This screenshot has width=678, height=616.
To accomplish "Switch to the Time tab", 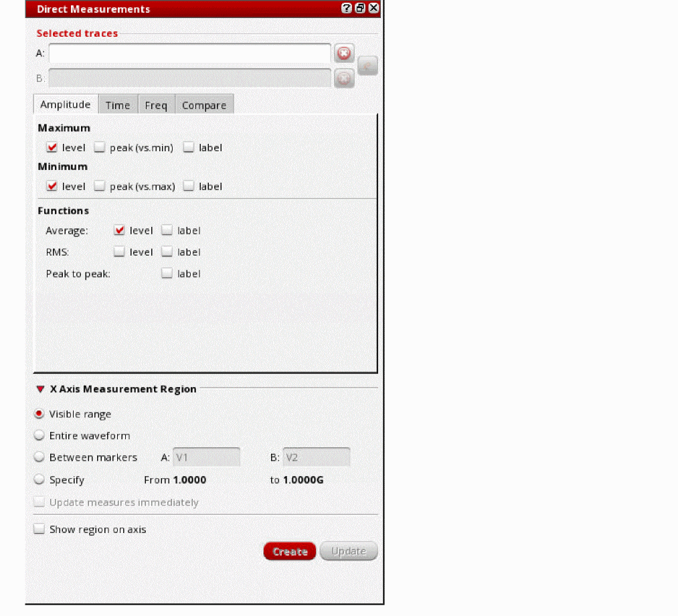I will (118, 105).
